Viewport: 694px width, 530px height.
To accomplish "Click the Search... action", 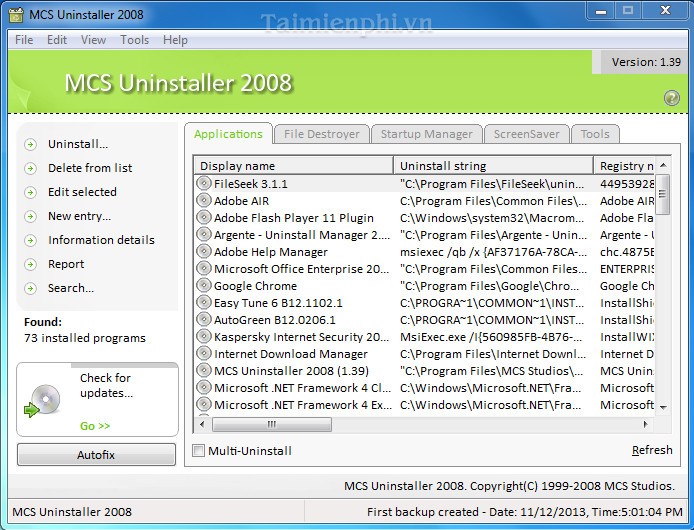I will [71, 289].
